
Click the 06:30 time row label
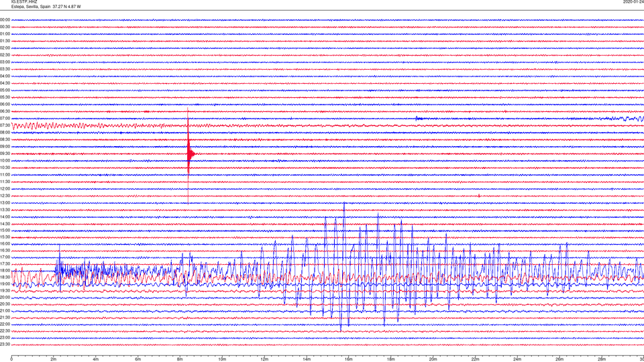(x=5, y=112)
